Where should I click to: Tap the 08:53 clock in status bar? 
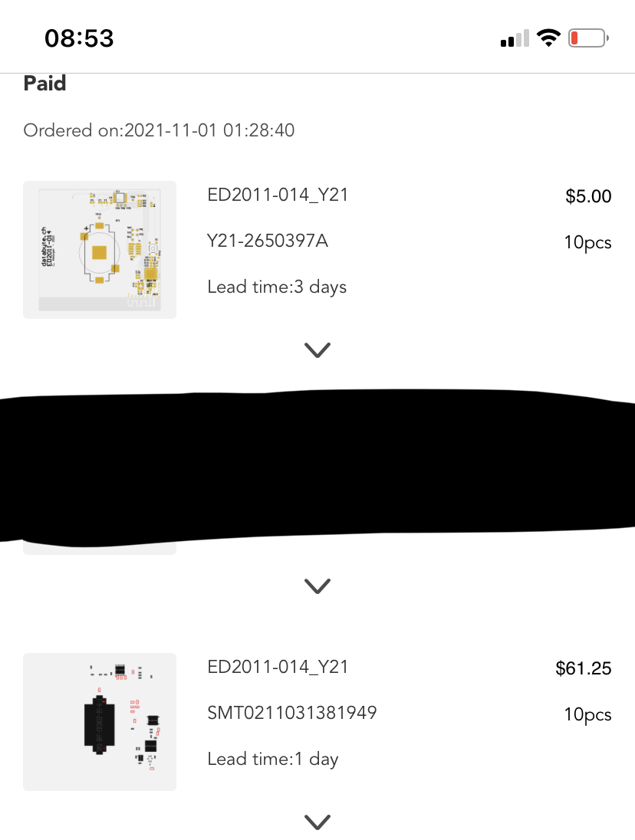click(79, 38)
